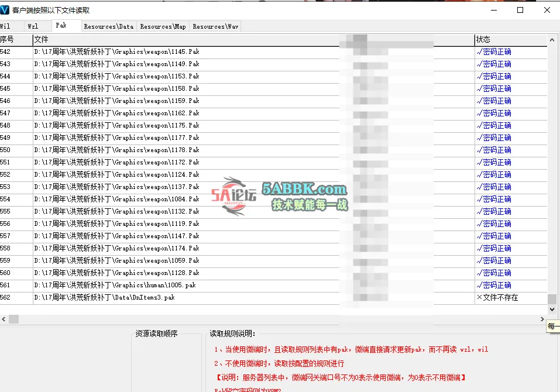Click the 【说明：服务器列表中 note text
The height and width of the screenshot is (392, 560).
point(340,377)
